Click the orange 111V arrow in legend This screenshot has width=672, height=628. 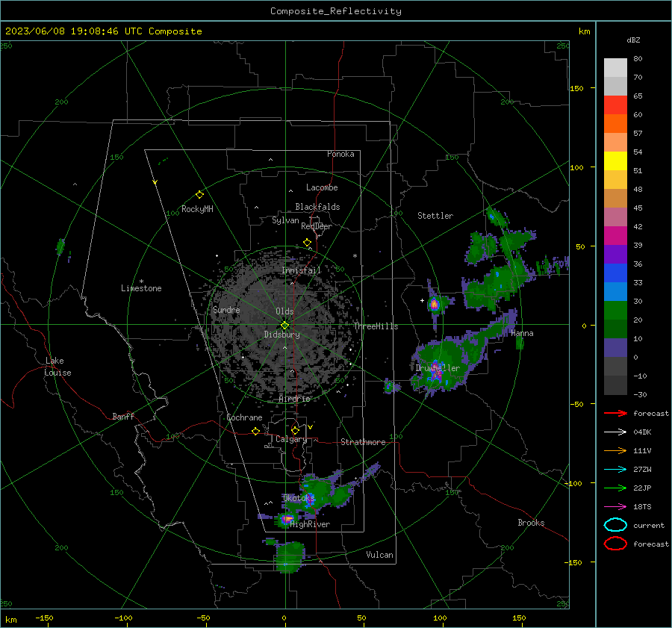[x=615, y=450]
